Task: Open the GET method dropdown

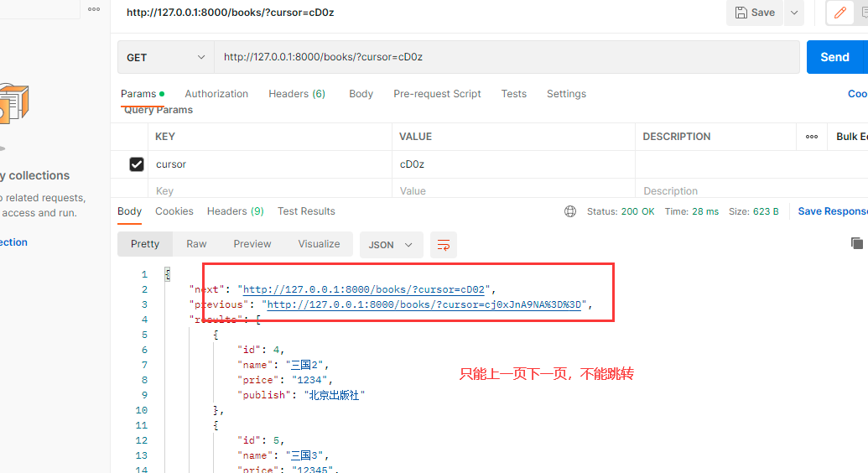Action: tap(166, 57)
